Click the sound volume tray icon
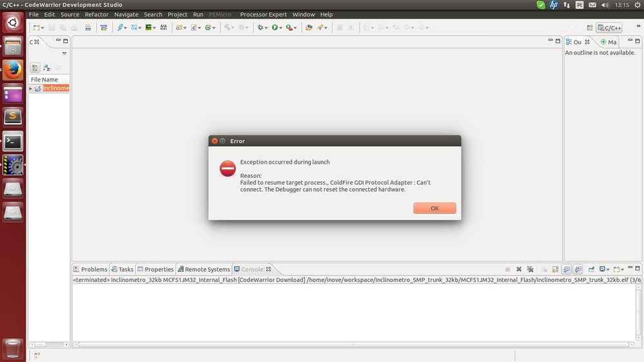The height and width of the screenshot is (362, 644). (605, 5)
